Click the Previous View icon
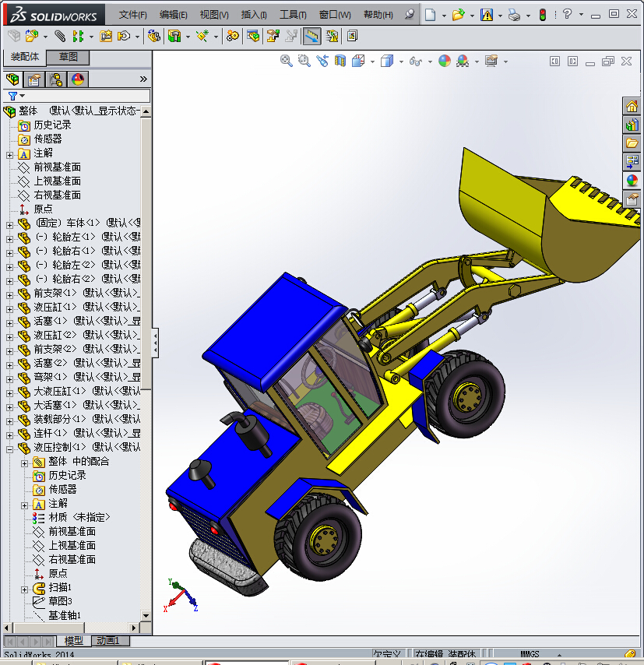The height and width of the screenshot is (665, 644). (x=322, y=61)
